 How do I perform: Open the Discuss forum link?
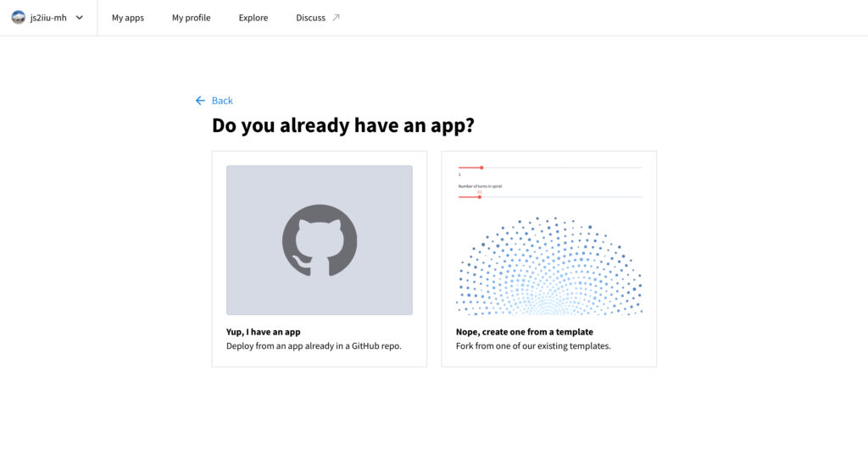click(310, 18)
